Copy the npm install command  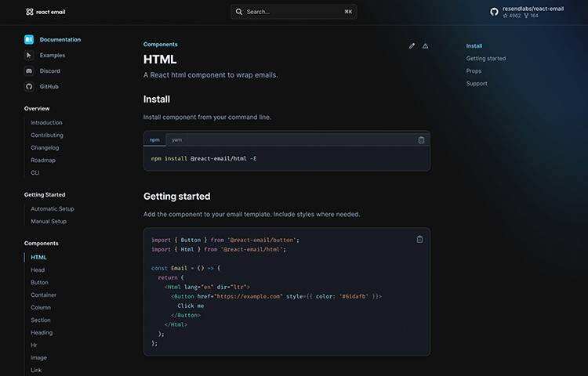click(421, 140)
